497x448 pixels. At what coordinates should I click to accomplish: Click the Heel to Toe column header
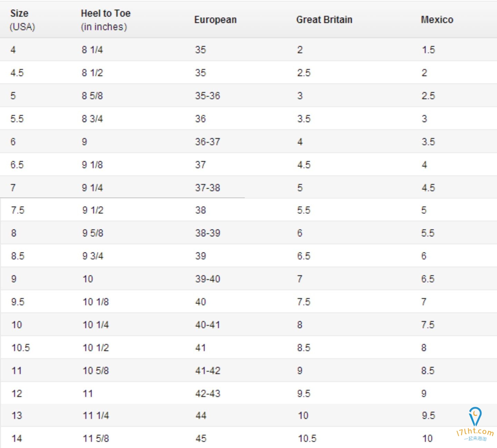pyautogui.click(x=106, y=20)
